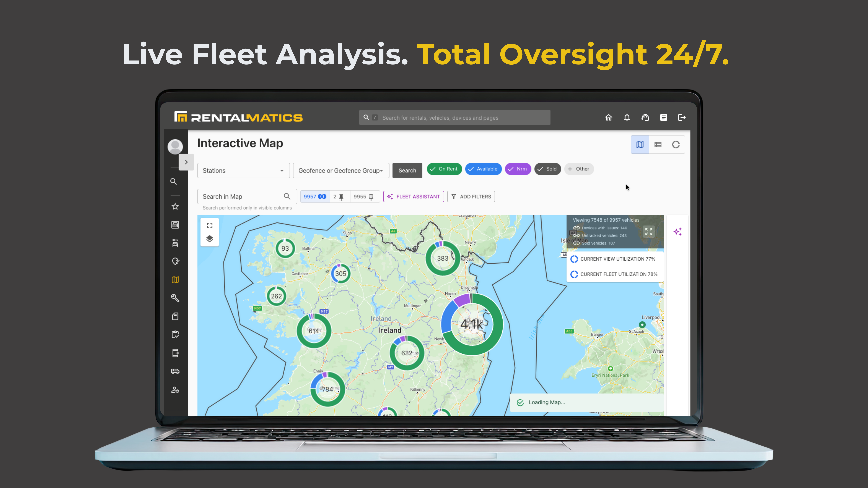This screenshot has height=488, width=868.
Task: Click the magnifier in Search in Map
Action: (287, 196)
